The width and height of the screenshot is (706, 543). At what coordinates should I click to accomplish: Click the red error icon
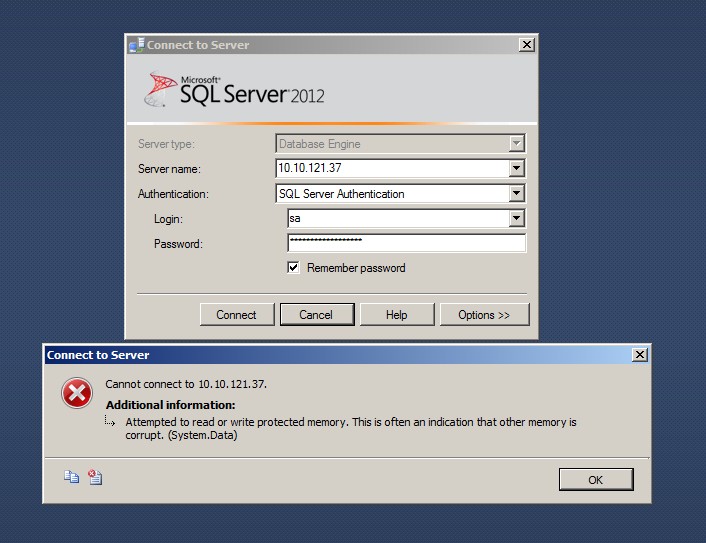click(77, 394)
